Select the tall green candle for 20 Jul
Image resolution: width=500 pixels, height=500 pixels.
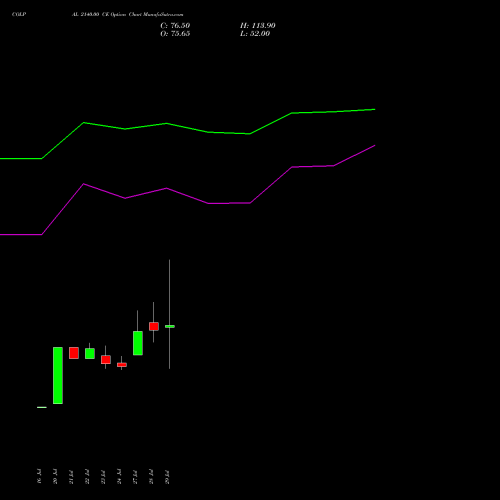point(58,375)
